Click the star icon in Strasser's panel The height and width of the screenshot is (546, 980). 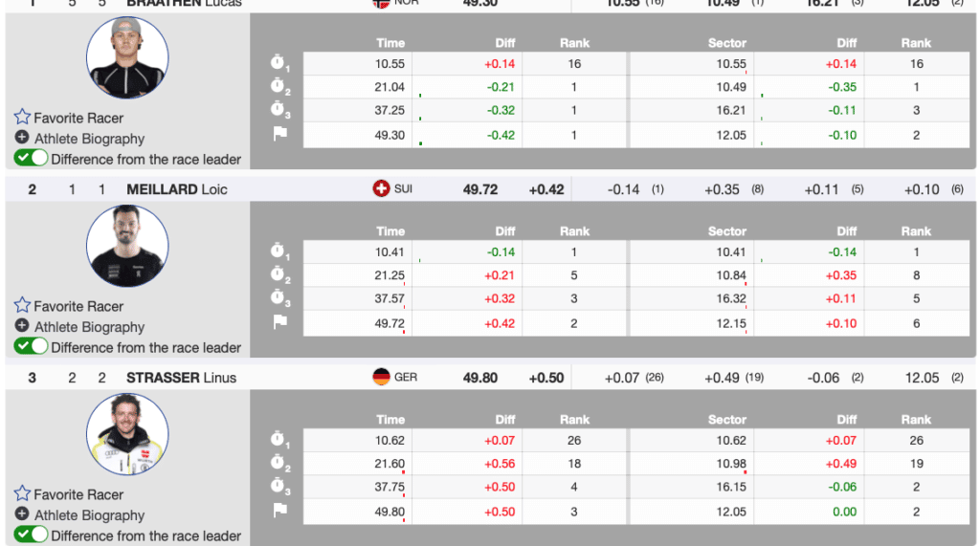(22, 494)
